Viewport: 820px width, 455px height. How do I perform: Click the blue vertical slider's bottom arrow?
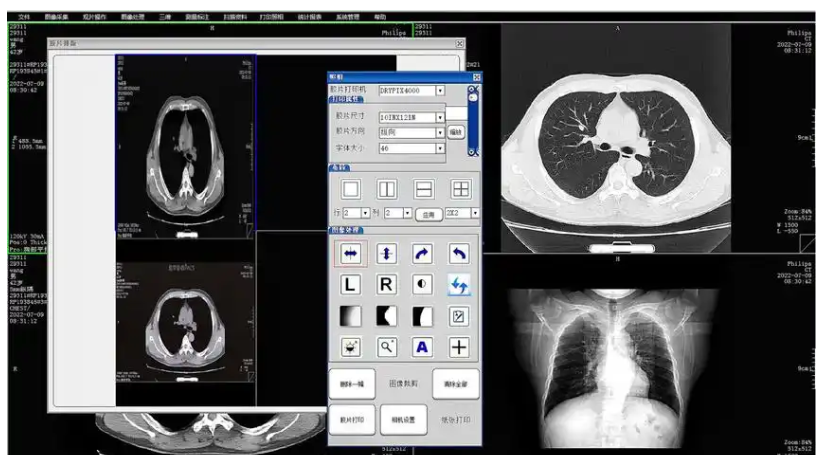point(472,152)
